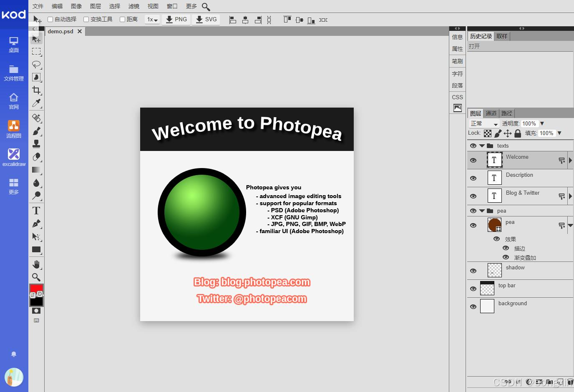Toggle Quick Mask mode icon
Image resolution: width=574 pixels, height=392 pixels.
coord(36,311)
